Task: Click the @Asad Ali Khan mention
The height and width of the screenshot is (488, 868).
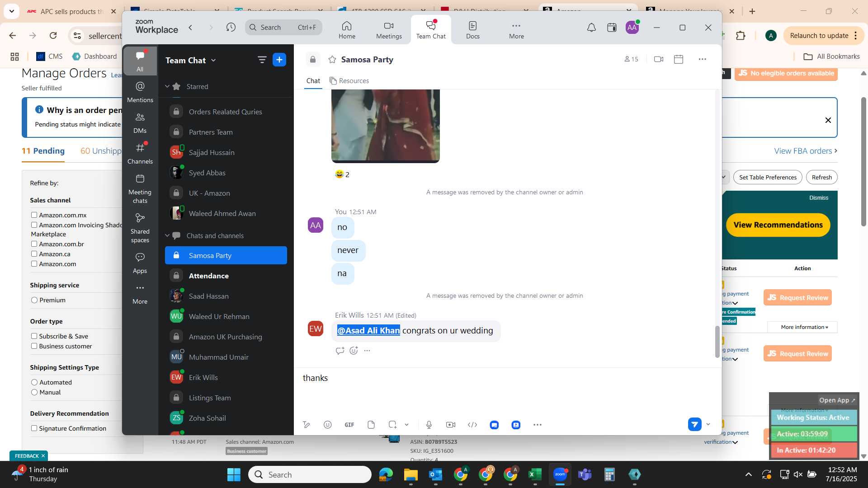Action: coord(368,331)
